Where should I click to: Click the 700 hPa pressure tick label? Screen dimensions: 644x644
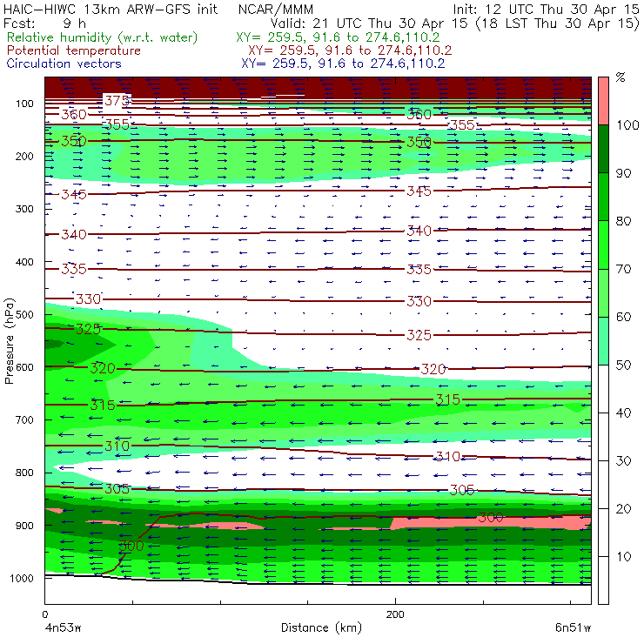tap(24, 420)
